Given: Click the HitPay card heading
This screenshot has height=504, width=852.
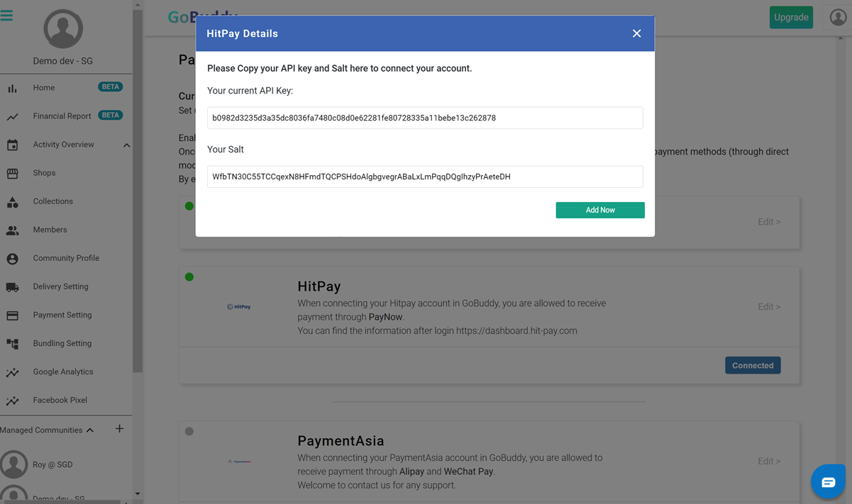Looking at the screenshot, I should pyautogui.click(x=319, y=286).
